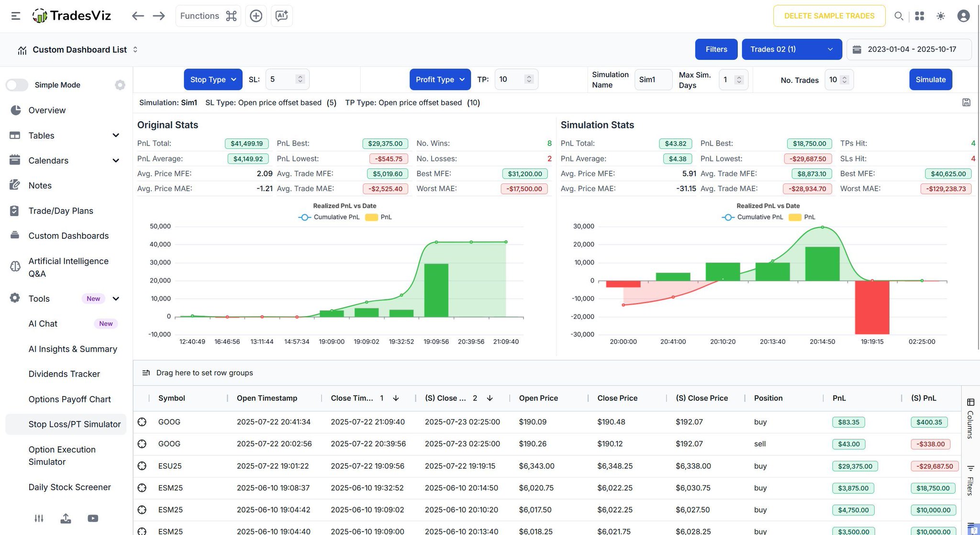Click yellow PnL legend swatch in Simulation chart
The width and height of the screenshot is (980, 535).
point(795,217)
